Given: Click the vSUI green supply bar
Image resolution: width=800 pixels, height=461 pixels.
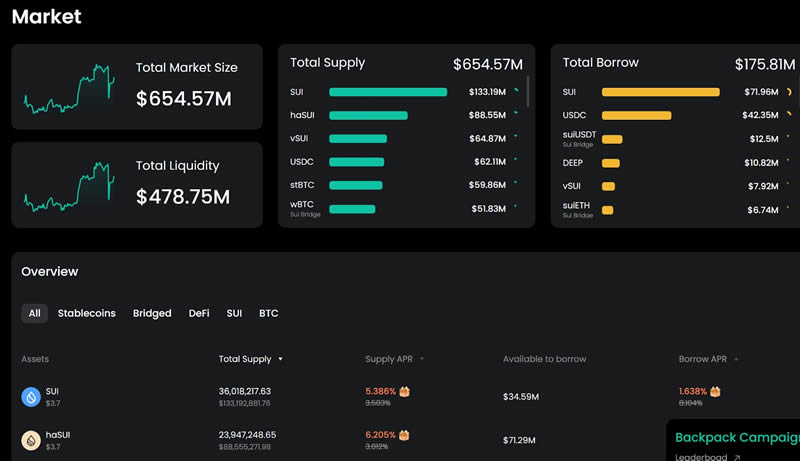Looking at the screenshot, I should [358, 139].
